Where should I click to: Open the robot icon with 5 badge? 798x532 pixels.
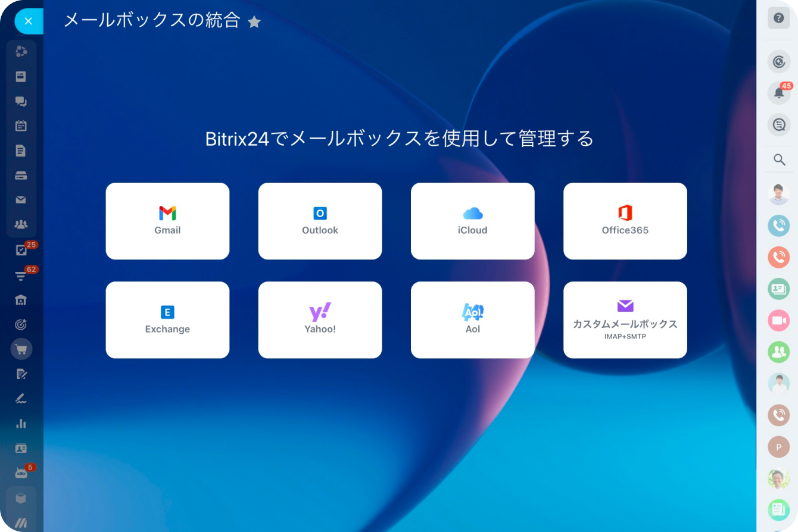pyautogui.click(x=21, y=473)
